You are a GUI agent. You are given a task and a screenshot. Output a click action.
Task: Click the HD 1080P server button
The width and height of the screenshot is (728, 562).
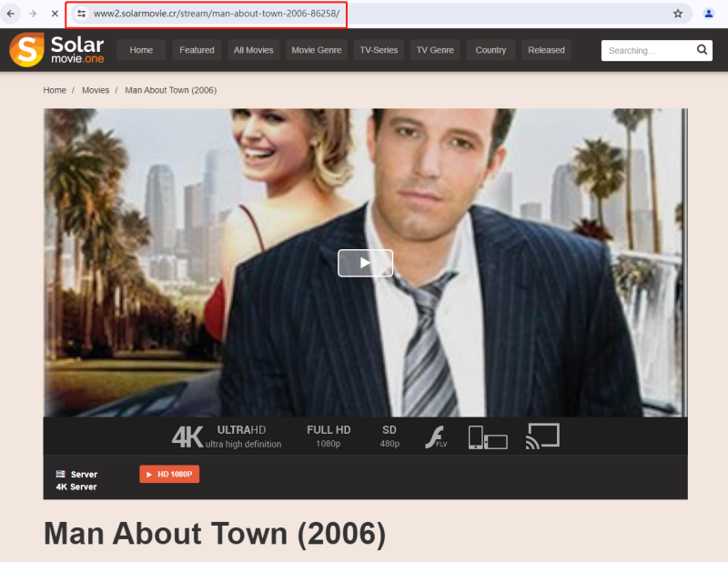(x=168, y=474)
